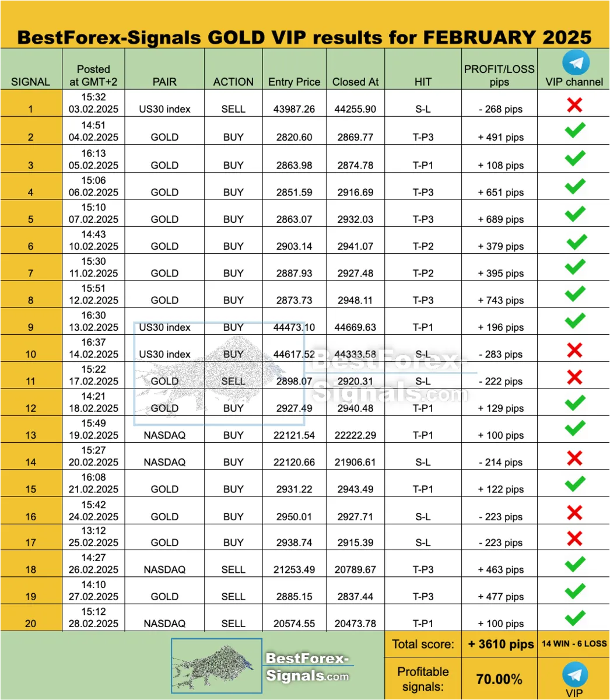The width and height of the screenshot is (610, 700).
Task: Click the Telegram icon above the VIP label
Action: (574, 674)
